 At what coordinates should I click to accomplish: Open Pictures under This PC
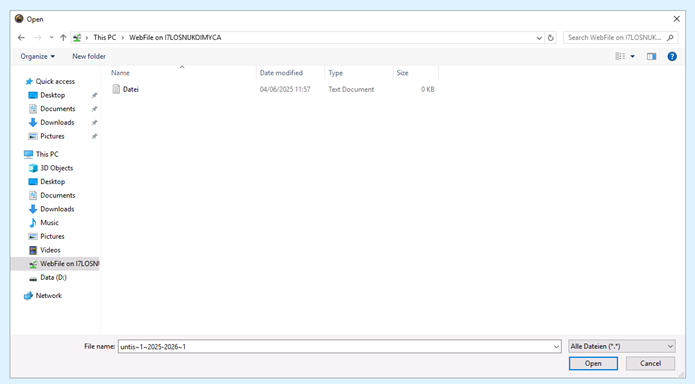click(x=52, y=236)
